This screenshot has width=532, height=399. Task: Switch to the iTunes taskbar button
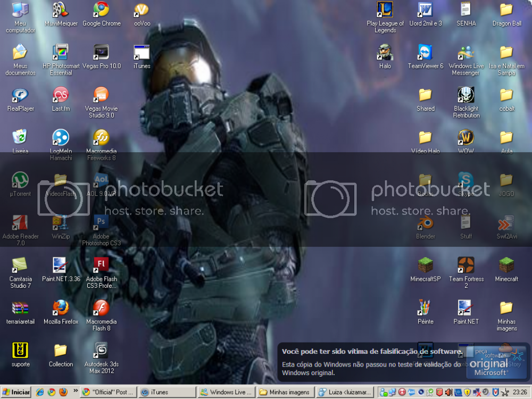tap(168, 392)
